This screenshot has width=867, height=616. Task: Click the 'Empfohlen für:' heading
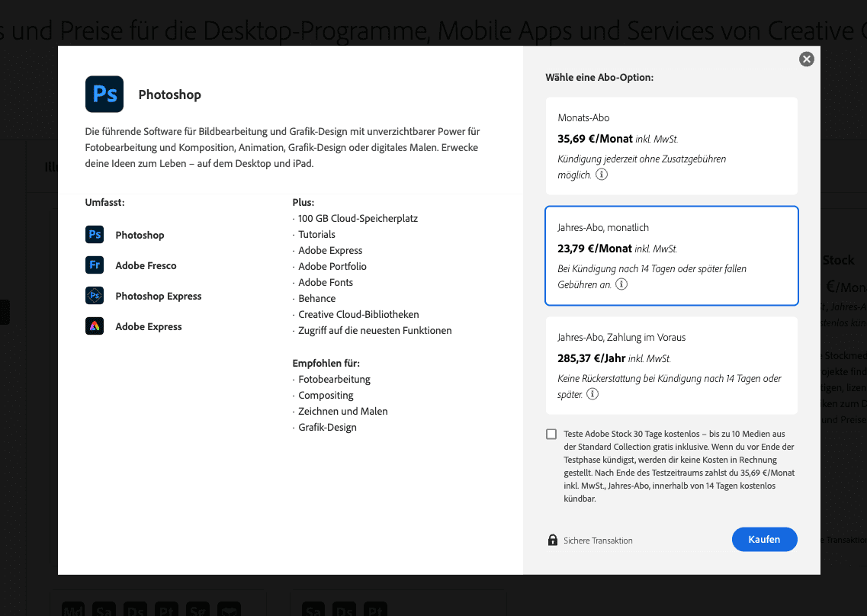click(326, 364)
